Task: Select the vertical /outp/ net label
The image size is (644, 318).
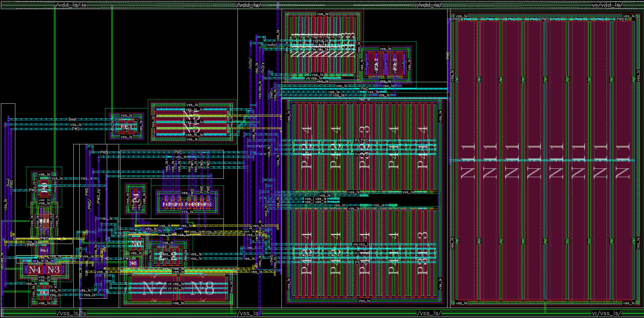Action: pos(250,63)
